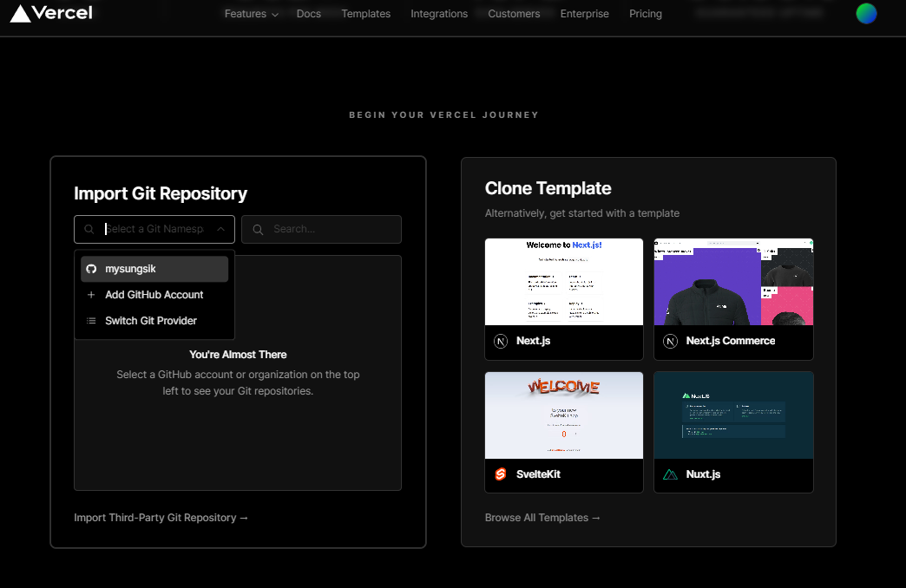Choose Switch Git Provider option
The height and width of the screenshot is (588, 906).
pos(154,321)
